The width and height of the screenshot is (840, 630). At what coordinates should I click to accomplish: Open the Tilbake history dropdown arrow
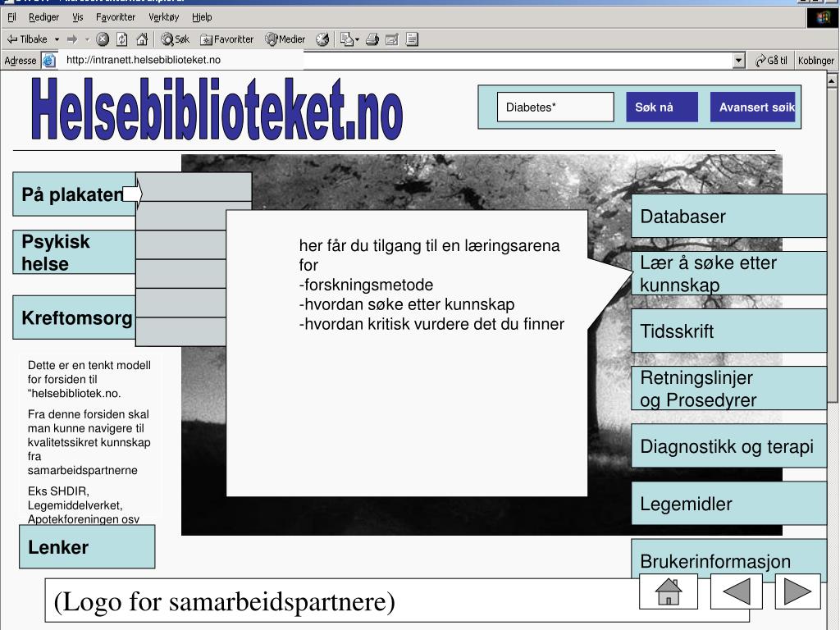(x=57, y=39)
